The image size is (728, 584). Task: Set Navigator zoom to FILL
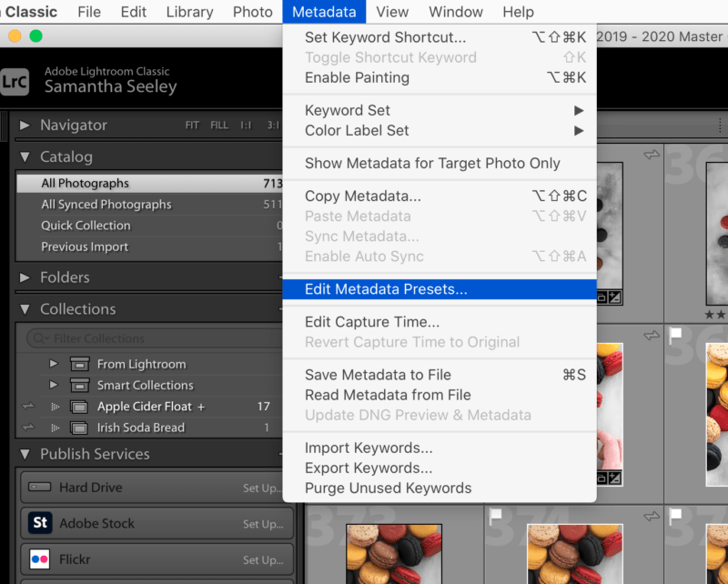click(x=219, y=126)
